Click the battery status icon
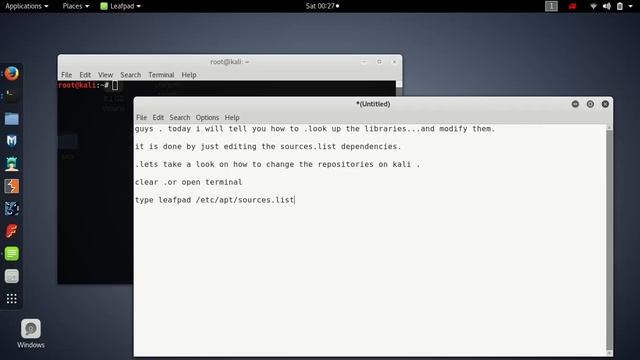This screenshot has height=360, width=640. click(x=620, y=6)
